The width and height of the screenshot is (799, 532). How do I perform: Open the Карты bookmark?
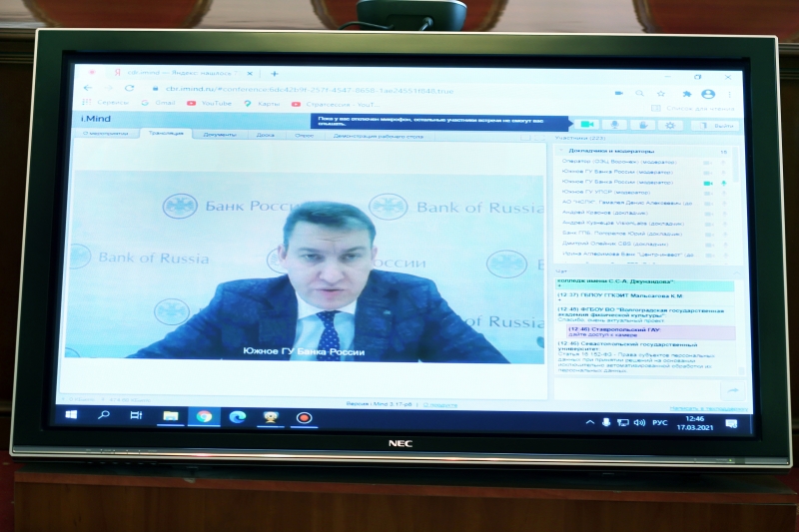pyautogui.click(x=262, y=104)
